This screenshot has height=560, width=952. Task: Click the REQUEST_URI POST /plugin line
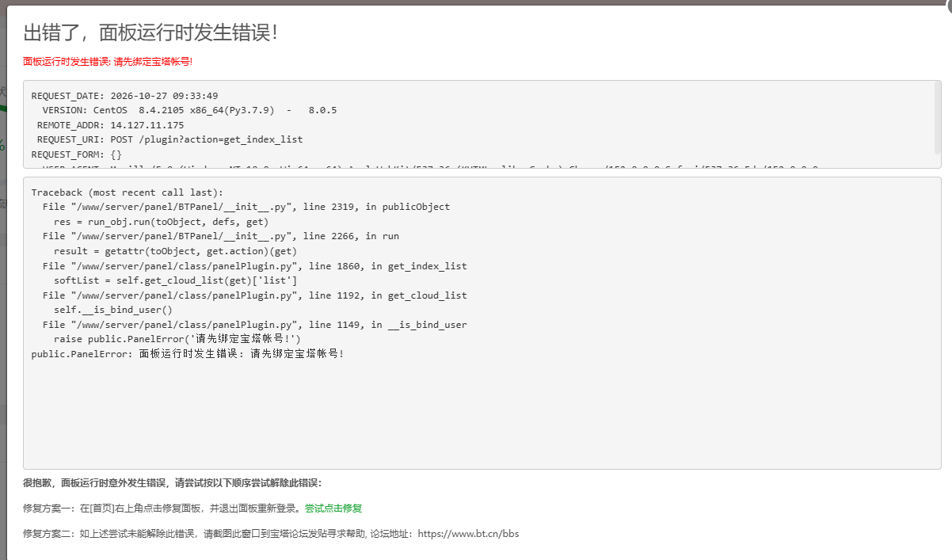pyautogui.click(x=170, y=139)
